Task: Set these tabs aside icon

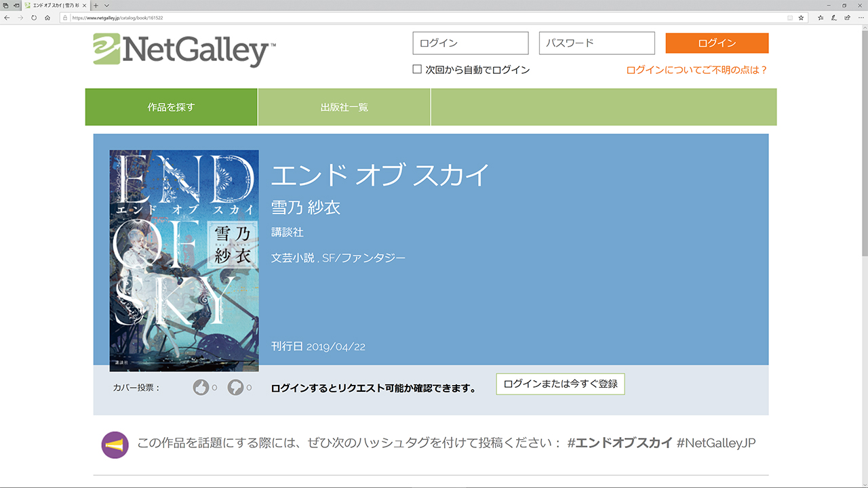Action: (16, 5)
